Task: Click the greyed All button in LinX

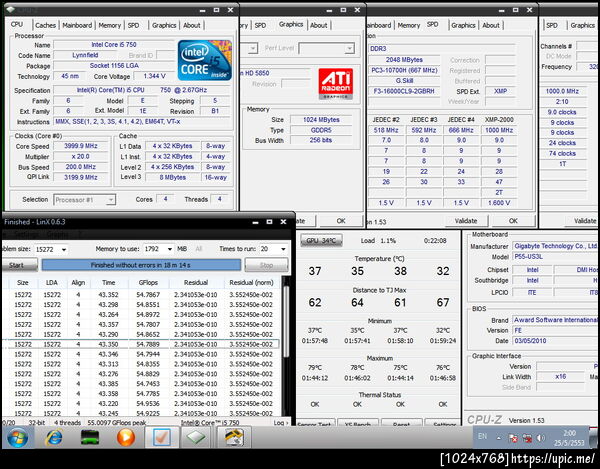Action: pyautogui.click(x=199, y=249)
